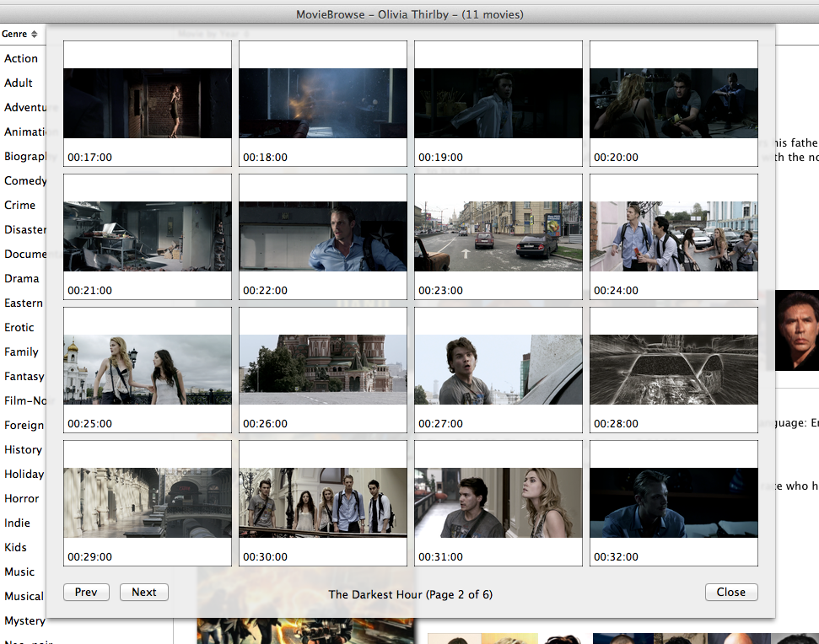Pick the Family genre entry

click(x=22, y=352)
